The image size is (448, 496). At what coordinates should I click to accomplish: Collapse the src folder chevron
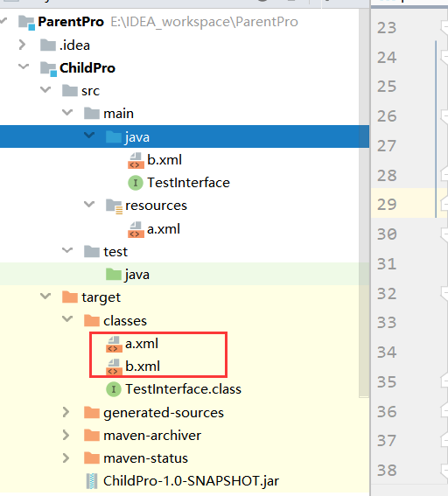point(45,89)
